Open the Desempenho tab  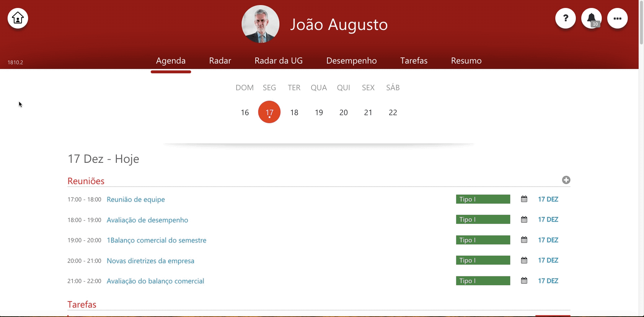(x=352, y=61)
